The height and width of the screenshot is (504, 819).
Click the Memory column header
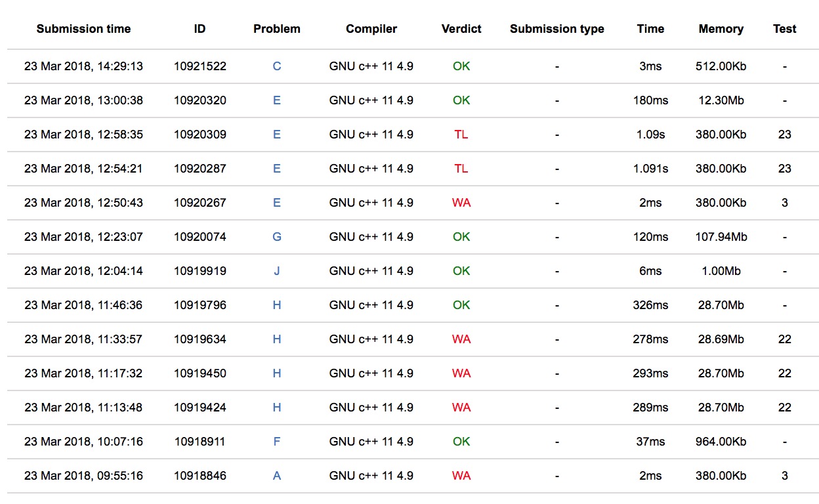click(x=721, y=29)
